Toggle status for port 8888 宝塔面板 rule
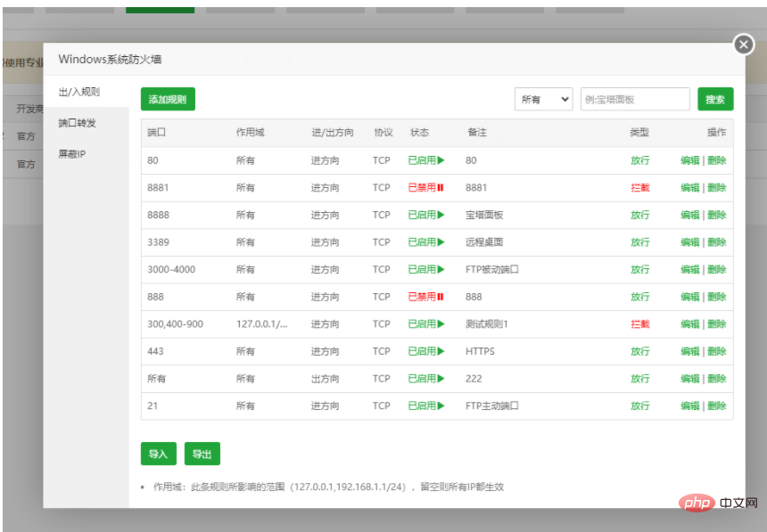Screen dimensions: 767x532 coord(426,215)
